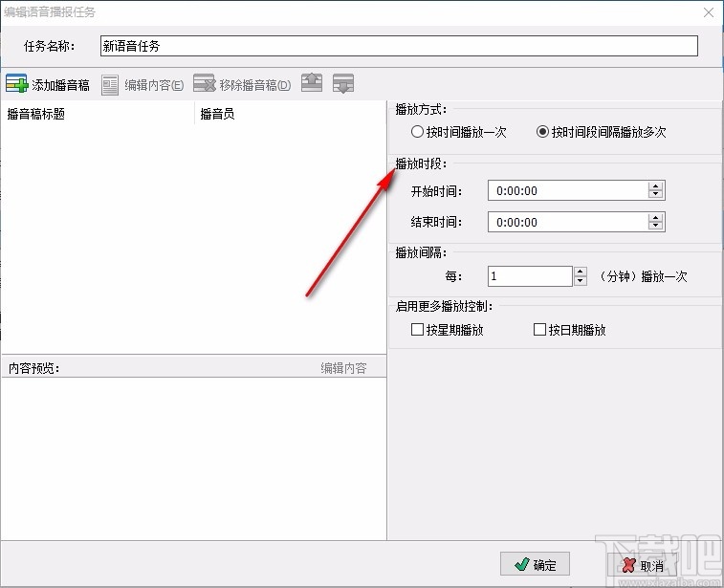The image size is (724, 588).
Task: Click the 播音稿标题 column header
Action: coord(98,114)
